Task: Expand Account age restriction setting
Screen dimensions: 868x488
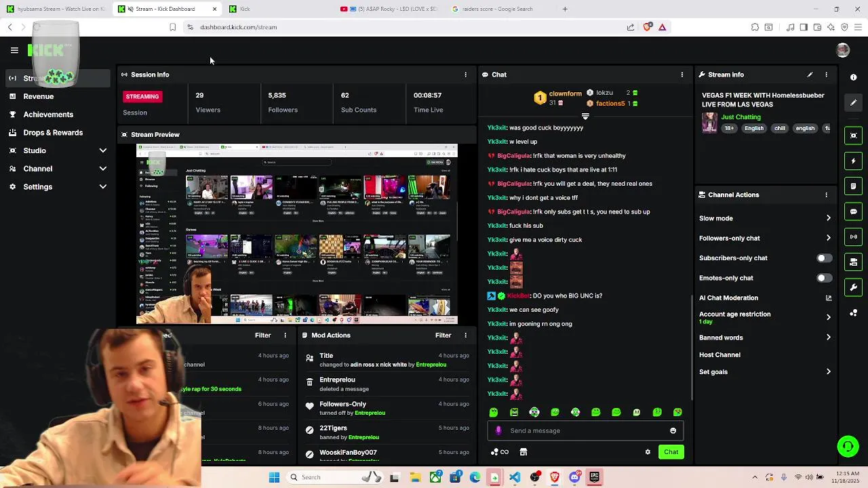Action: tap(765, 317)
